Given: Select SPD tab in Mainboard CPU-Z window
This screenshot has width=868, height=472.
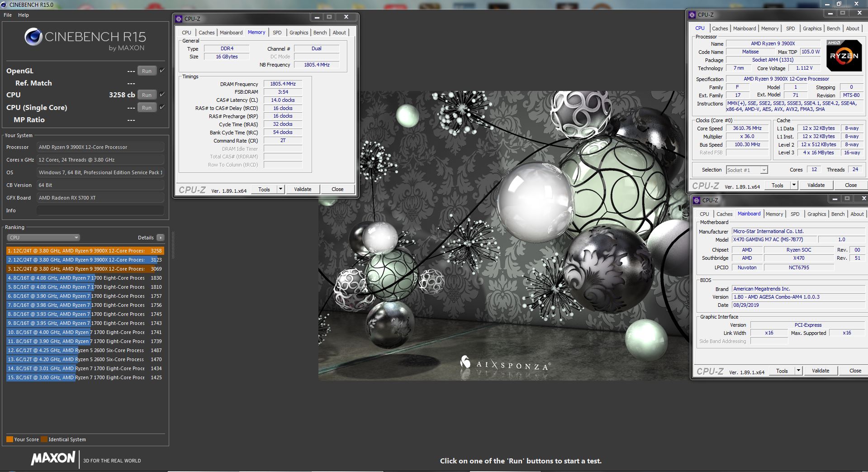Looking at the screenshot, I should [x=795, y=214].
